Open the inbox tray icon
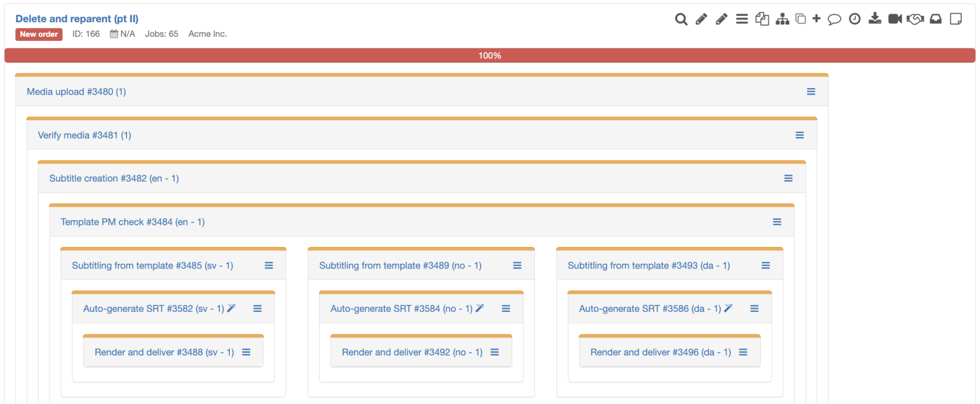Screen dimensions: 980x404 [936, 19]
